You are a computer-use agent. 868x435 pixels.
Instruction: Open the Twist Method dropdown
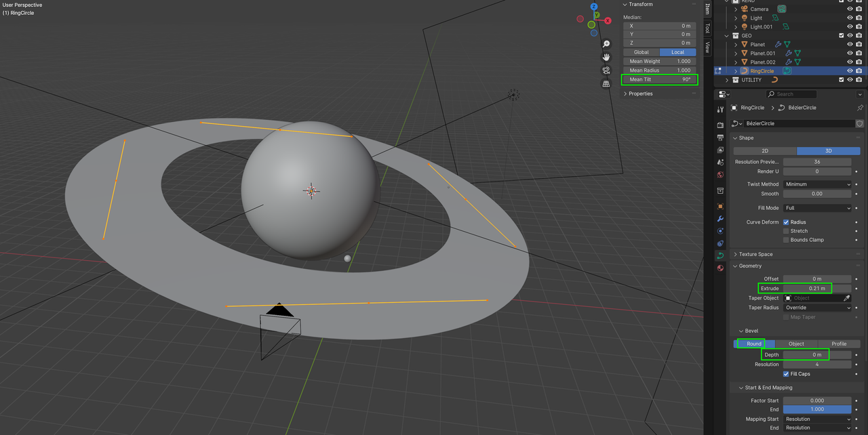coord(817,184)
